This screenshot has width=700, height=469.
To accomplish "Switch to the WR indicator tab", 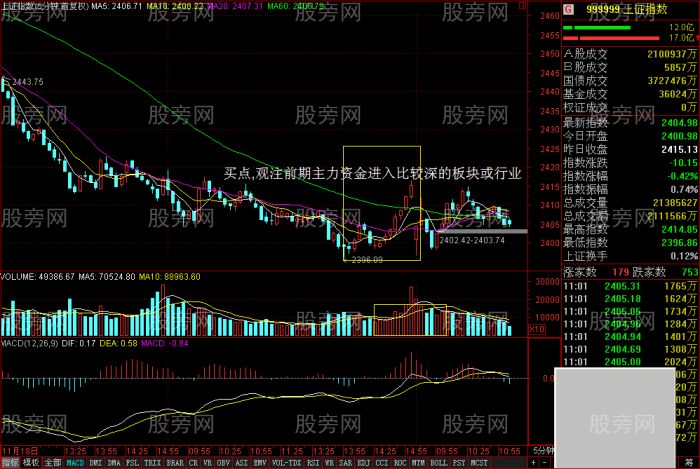I will 329,463.
